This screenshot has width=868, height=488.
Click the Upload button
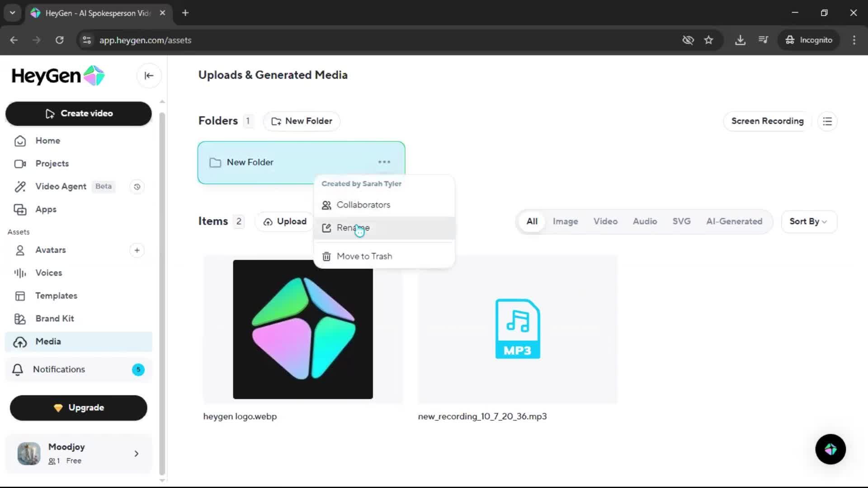285,221
